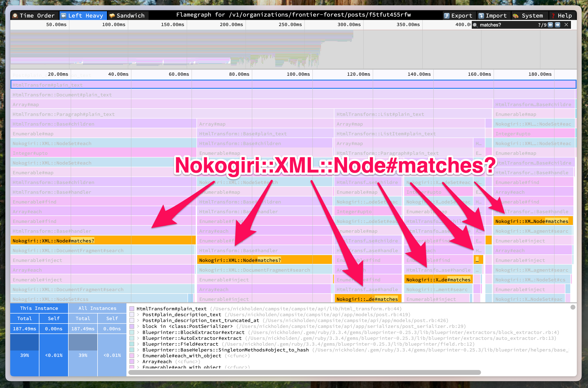588x388 pixels.
Task: Go to previous search match arrow
Action: 550,25
